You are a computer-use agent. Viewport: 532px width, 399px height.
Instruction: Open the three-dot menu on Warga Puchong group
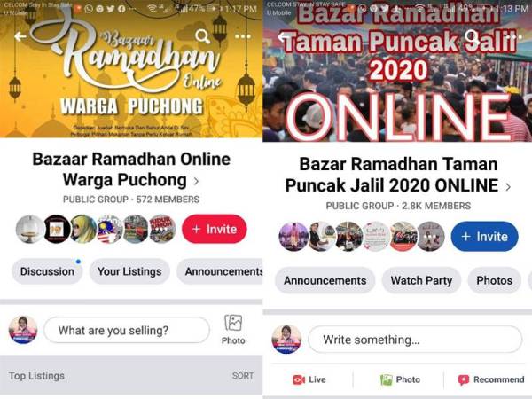[243, 36]
